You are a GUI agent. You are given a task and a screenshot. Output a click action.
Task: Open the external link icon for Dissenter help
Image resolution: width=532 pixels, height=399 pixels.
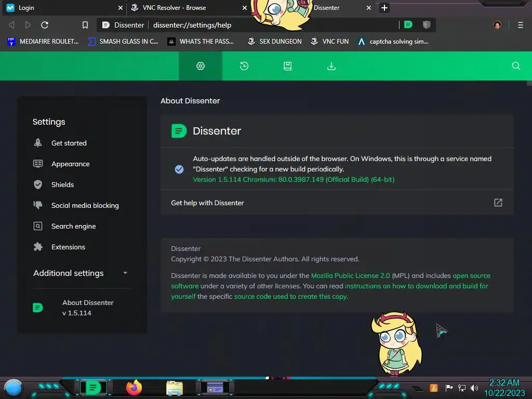(x=498, y=203)
